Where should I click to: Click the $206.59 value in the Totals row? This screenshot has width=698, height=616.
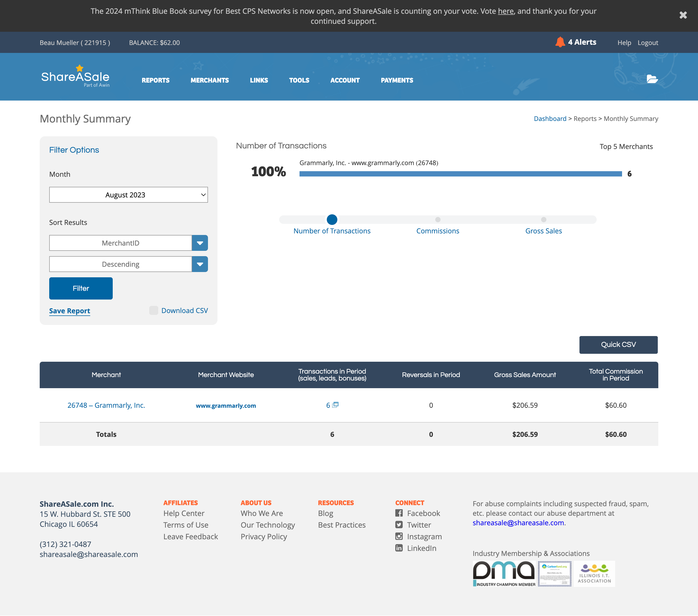point(525,434)
